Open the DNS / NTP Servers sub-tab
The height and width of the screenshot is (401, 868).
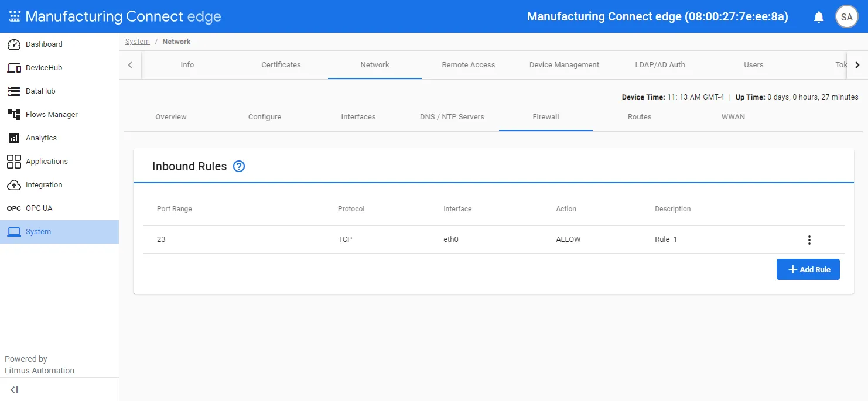(x=452, y=117)
